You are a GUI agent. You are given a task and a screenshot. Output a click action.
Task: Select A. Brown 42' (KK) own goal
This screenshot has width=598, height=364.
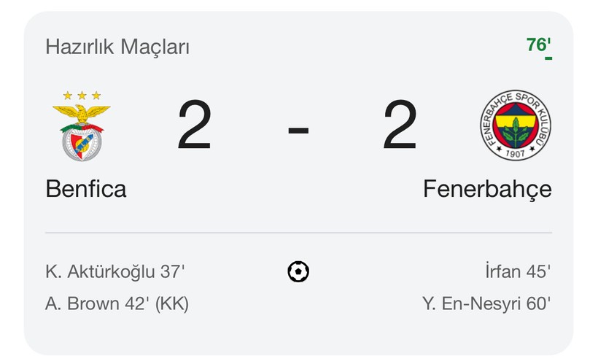117,303
